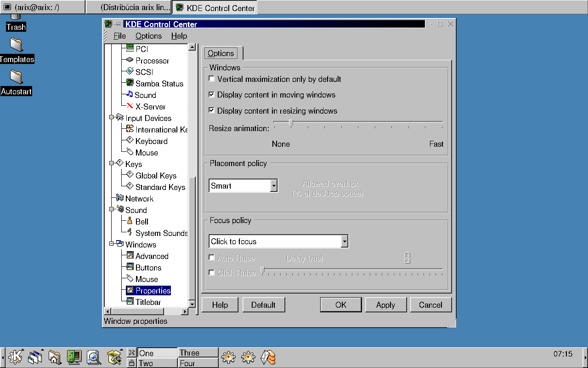The height and width of the screenshot is (368, 588).
Task: Click the Resize animation slider handle
Action: (291, 122)
